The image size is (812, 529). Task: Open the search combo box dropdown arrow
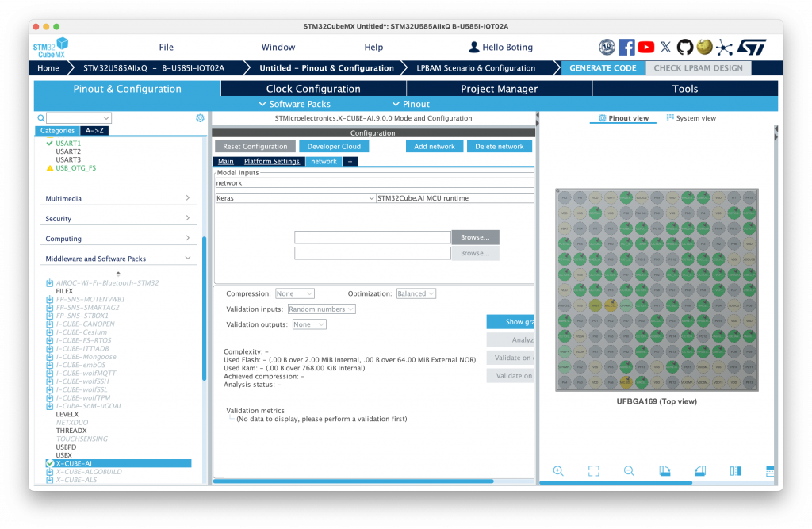[106, 118]
